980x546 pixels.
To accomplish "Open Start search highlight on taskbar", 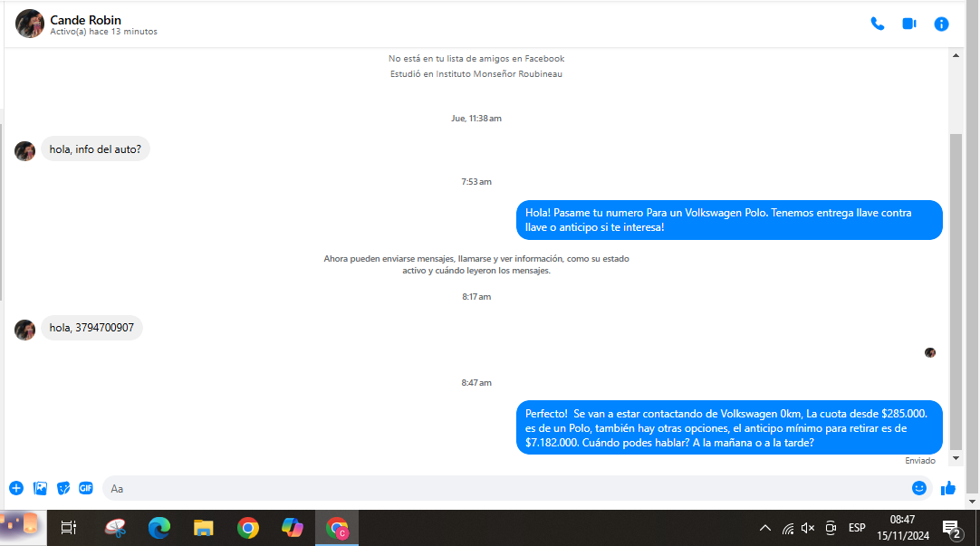I will [x=24, y=528].
